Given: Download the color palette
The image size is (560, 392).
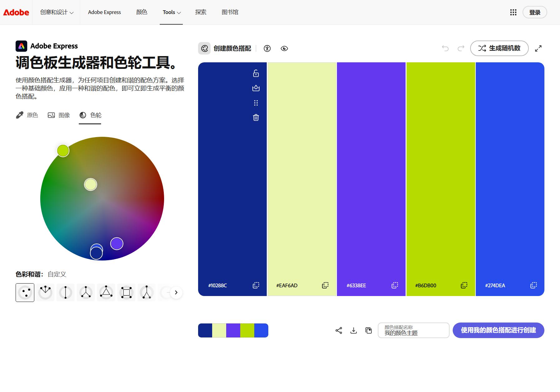Looking at the screenshot, I should 353,330.
